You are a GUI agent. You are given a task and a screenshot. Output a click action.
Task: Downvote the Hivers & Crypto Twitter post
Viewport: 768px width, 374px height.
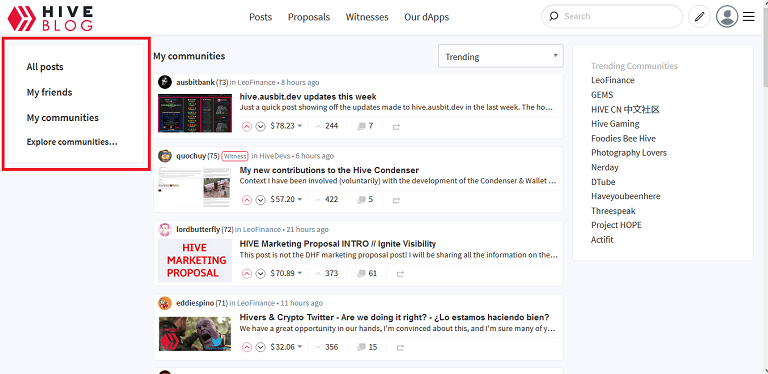pyautogui.click(x=261, y=347)
